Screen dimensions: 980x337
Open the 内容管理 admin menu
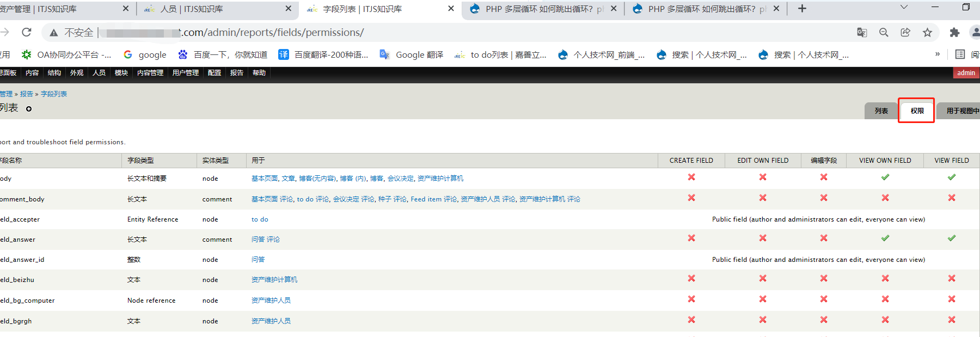[x=150, y=73]
